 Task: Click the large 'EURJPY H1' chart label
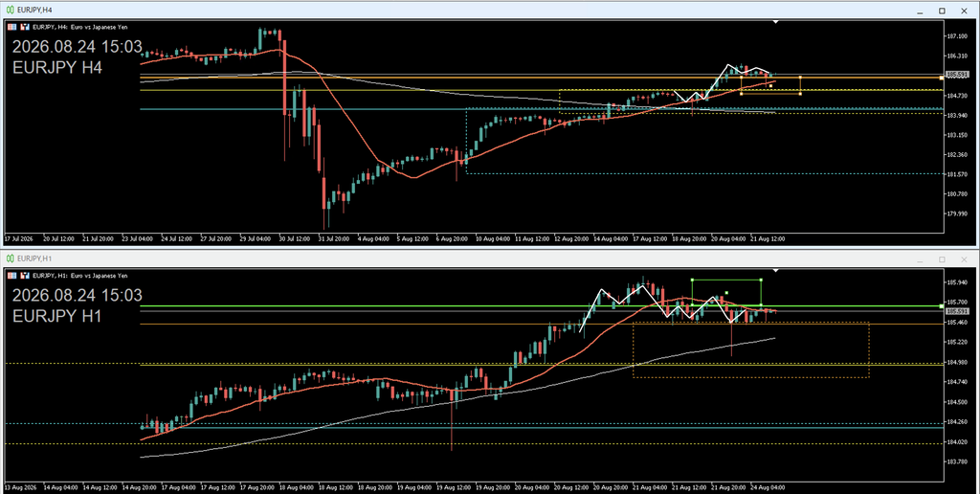56,317
